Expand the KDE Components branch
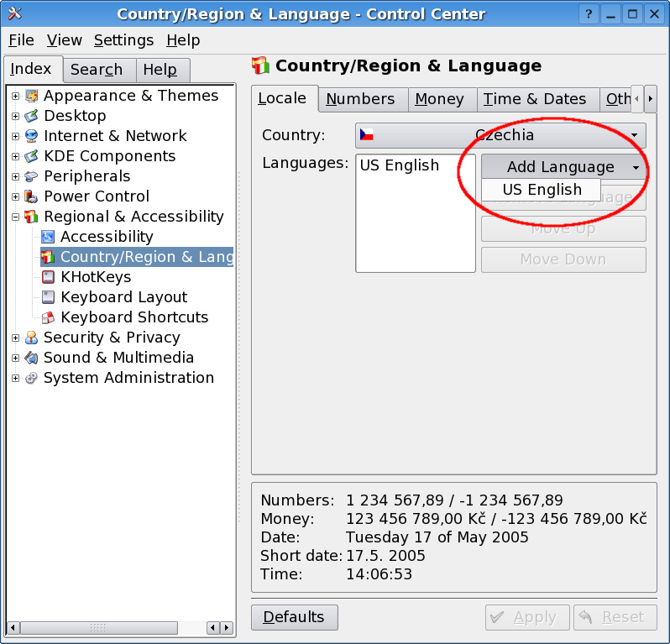 pyautogui.click(x=15, y=156)
